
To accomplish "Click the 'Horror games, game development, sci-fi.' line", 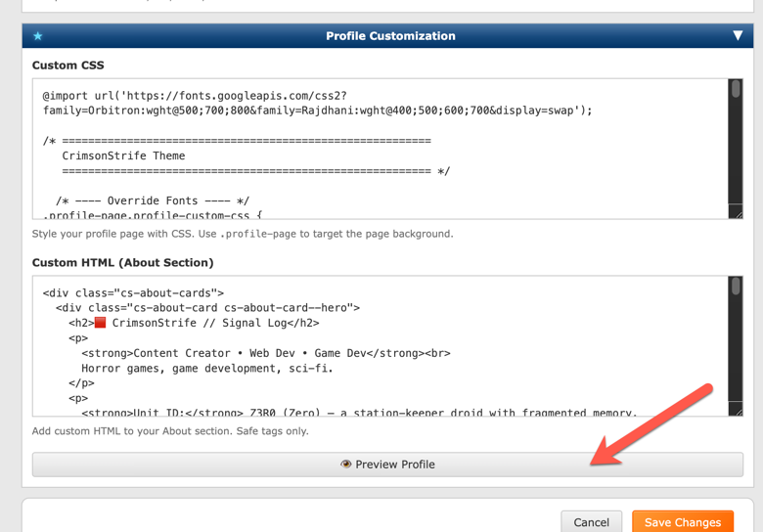I will click(x=206, y=368).
